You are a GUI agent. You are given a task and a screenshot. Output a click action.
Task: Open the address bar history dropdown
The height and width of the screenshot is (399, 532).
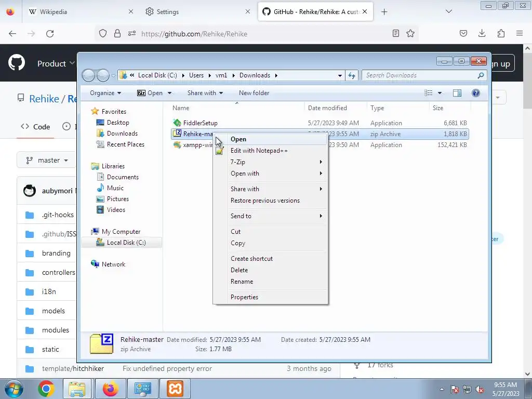click(340, 76)
